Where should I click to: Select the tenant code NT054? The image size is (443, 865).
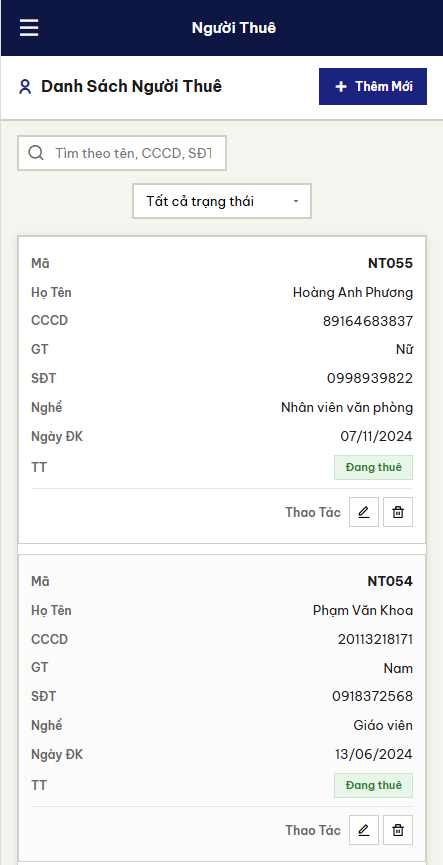coord(390,581)
